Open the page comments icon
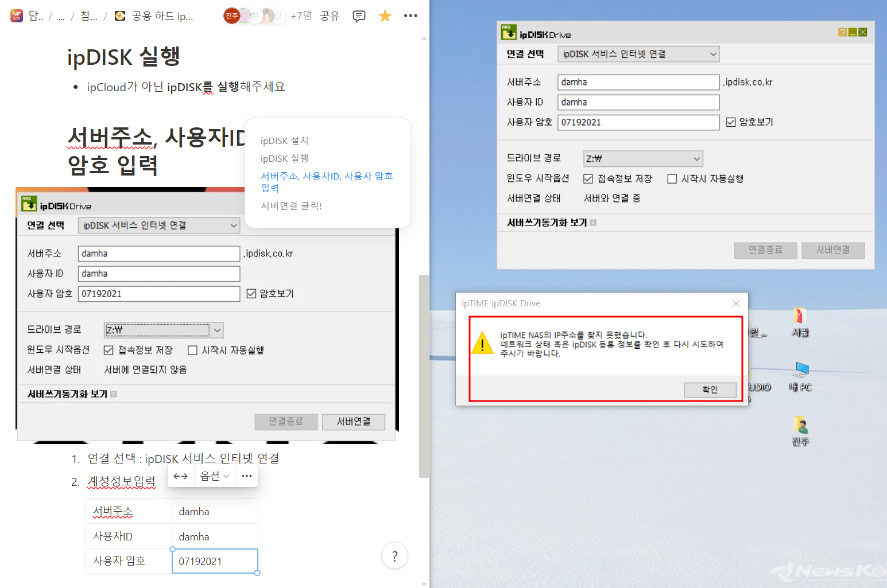The width and height of the screenshot is (887, 588). [359, 16]
